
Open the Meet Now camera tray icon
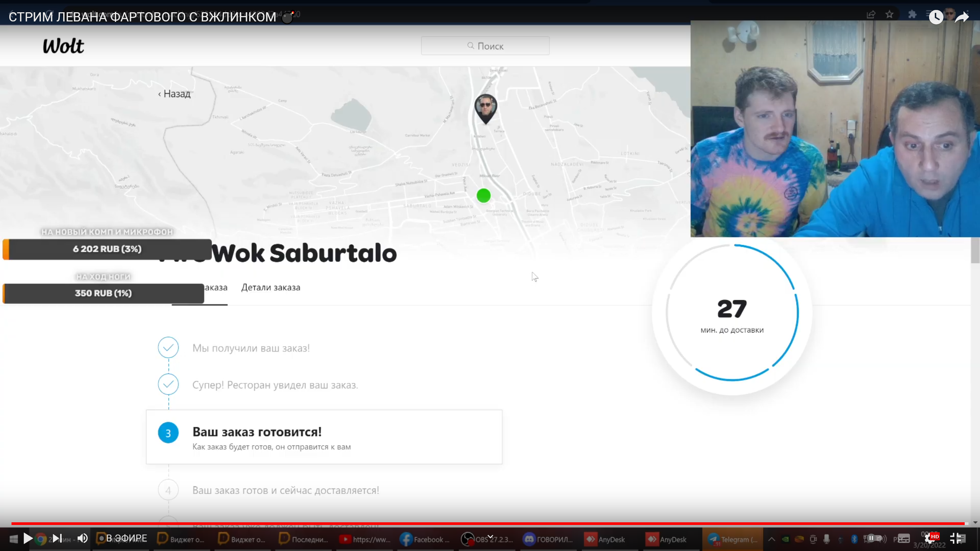813,539
